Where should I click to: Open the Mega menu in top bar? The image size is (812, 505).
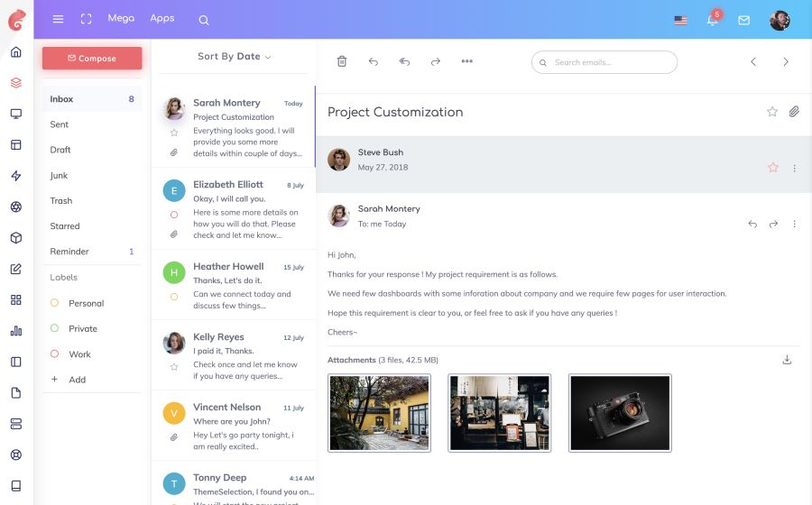[121, 18]
